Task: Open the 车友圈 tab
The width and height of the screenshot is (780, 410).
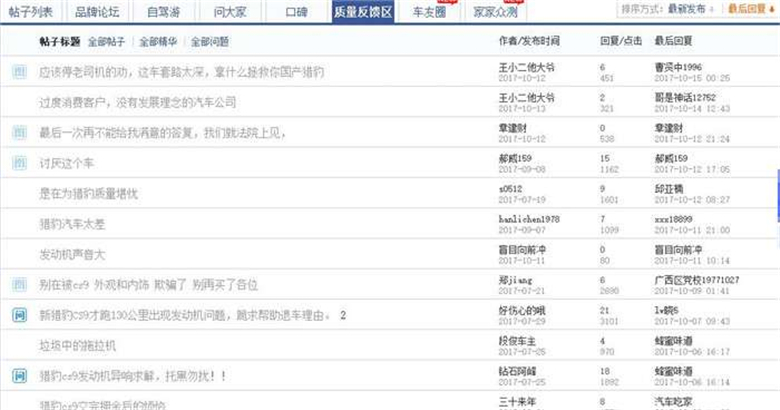Action: point(429,11)
